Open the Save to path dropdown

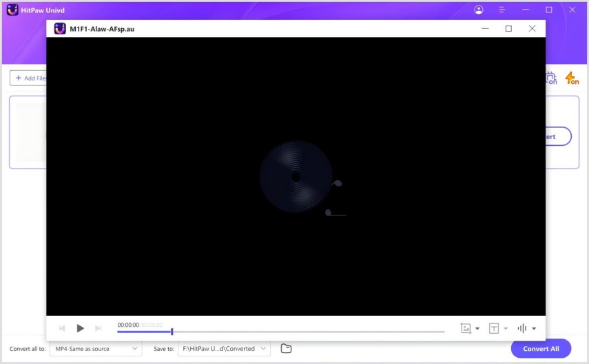(x=224, y=349)
